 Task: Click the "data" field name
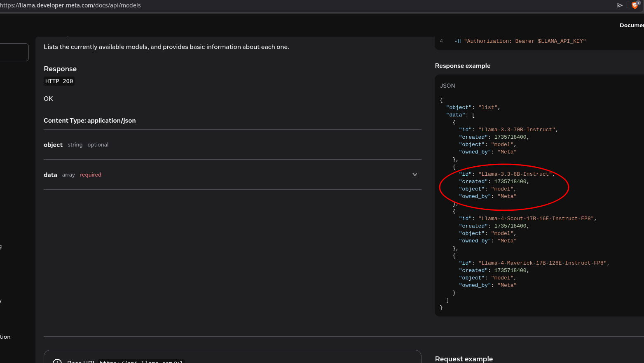(50, 175)
